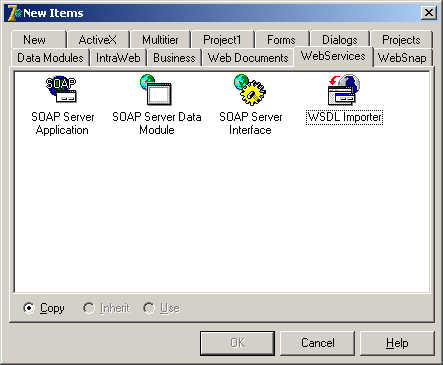The height and width of the screenshot is (365, 443).
Task: Choose the SOAP Server Data Module icon
Action: [156, 89]
